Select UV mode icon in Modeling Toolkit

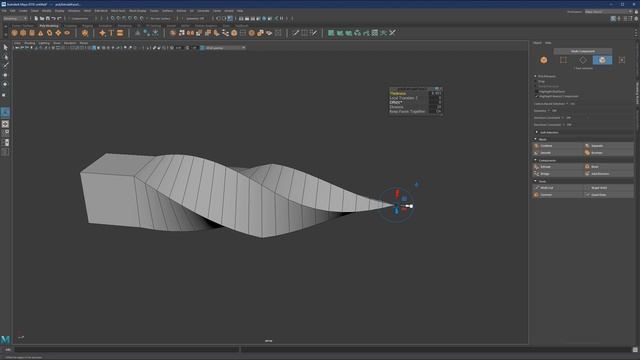pos(622,60)
